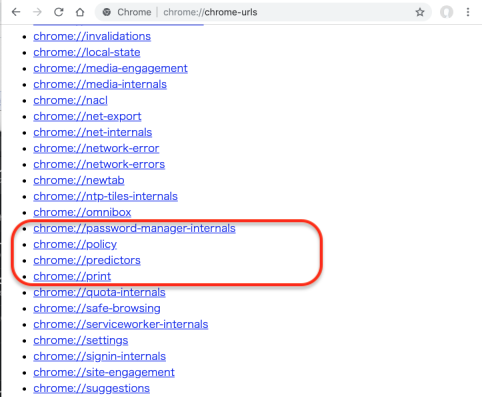Go to chrome://policy
The width and height of the screenshot is (482, 397).
click(x=75, y=244)
